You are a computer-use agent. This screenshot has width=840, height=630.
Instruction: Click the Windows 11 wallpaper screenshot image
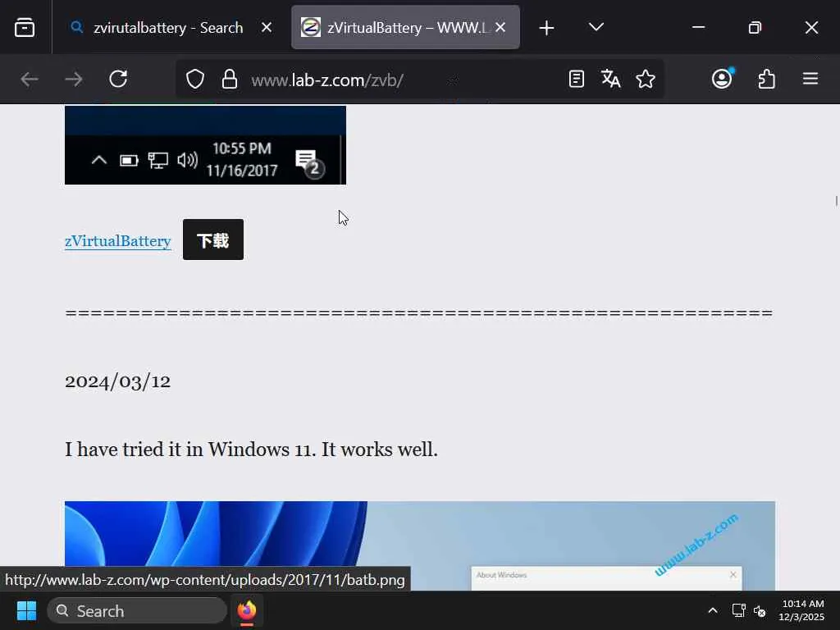pyautogui.click(x=420, y=546)
